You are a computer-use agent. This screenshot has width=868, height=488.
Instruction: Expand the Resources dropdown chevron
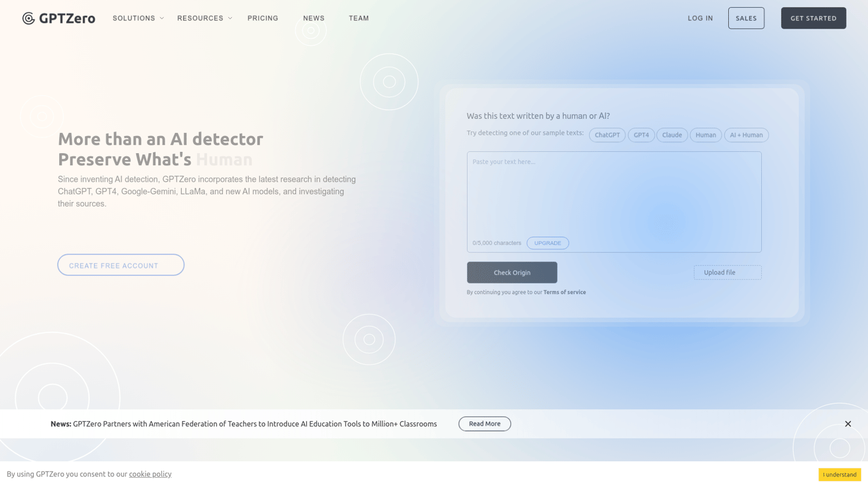click(x=230, y=18)
